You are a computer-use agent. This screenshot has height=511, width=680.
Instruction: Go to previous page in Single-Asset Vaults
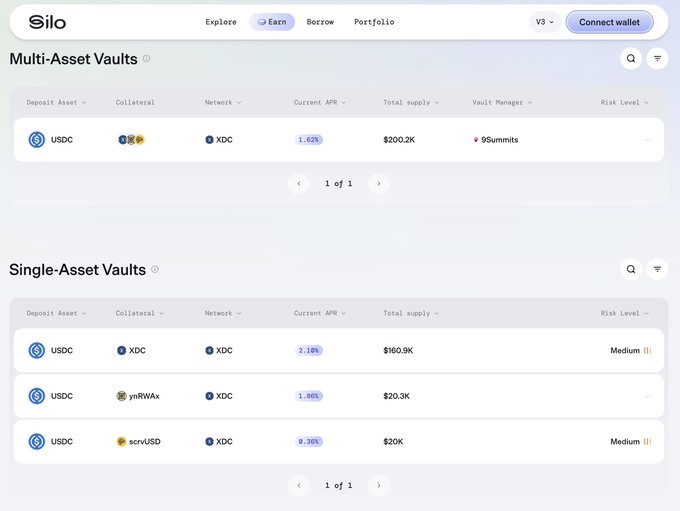pos(299,485)
